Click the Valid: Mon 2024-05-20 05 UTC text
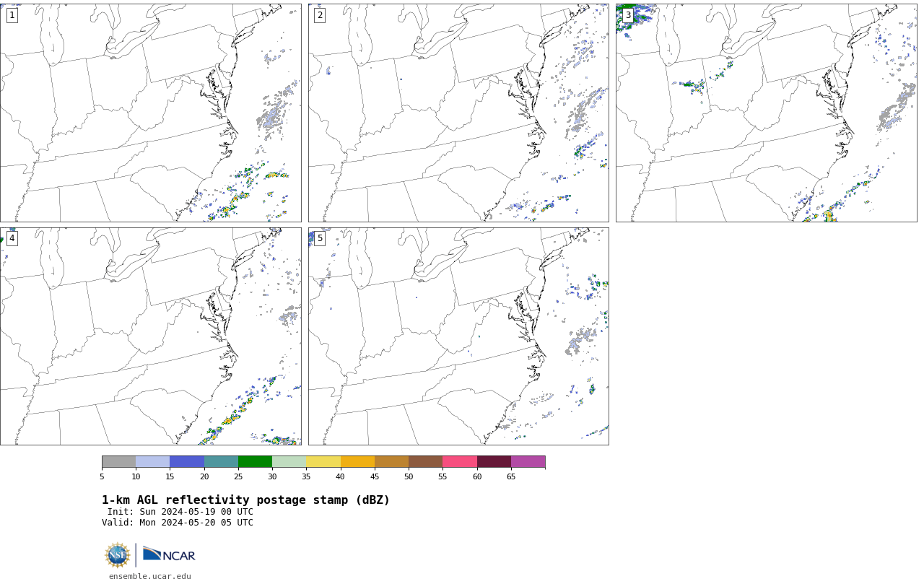This screenshot has width=924, height=584. (178, 523)
